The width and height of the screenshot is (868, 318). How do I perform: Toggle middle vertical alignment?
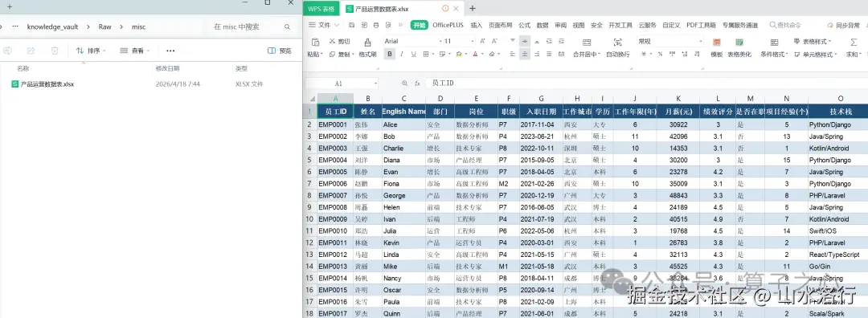[x=525, y=41]
